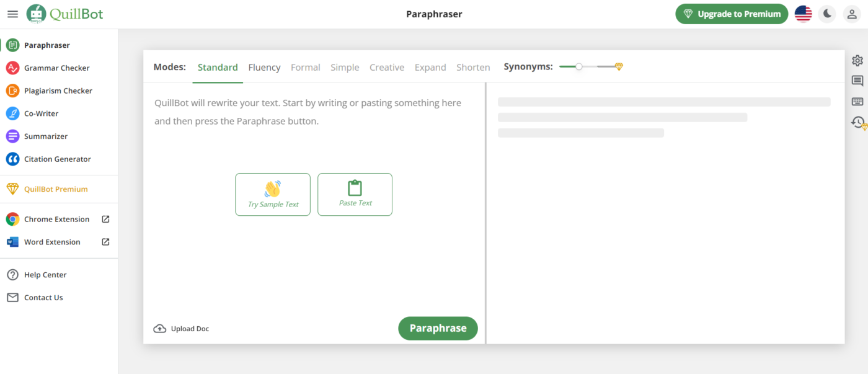Open the Citation Generator link

[x=58, y=159]
